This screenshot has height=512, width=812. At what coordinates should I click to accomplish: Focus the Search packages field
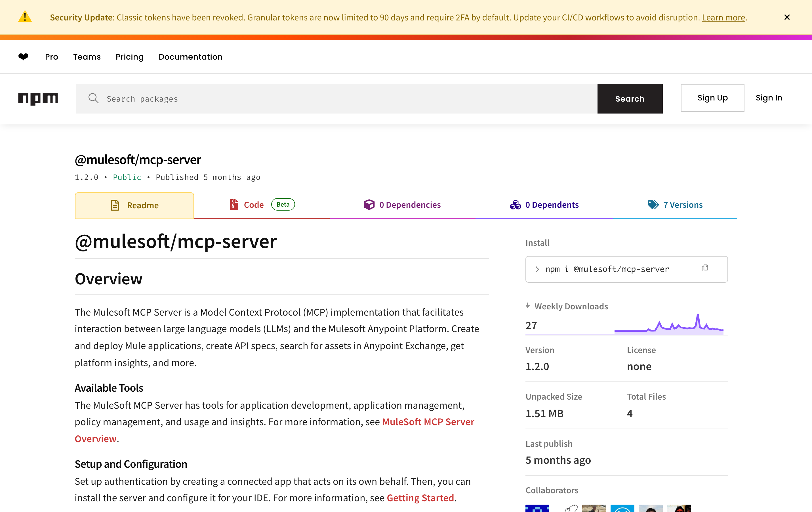[337, 98]
